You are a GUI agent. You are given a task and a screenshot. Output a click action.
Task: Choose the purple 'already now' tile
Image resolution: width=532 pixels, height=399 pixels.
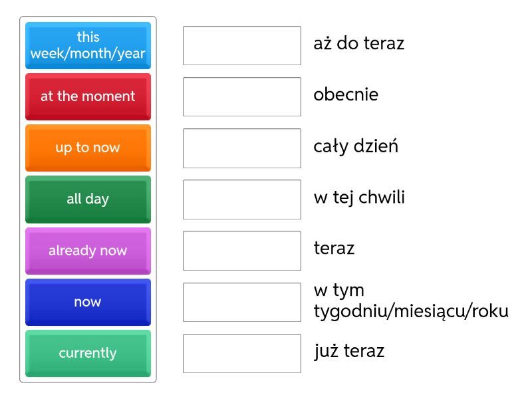pos(88,251)
